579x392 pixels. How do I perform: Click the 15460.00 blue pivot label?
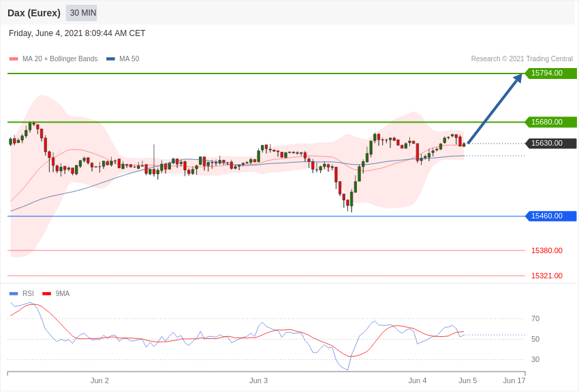[x=550, y=216]
